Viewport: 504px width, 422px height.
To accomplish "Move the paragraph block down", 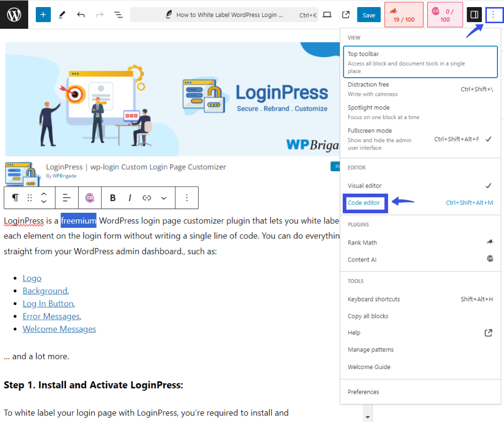I will point(44,201).
